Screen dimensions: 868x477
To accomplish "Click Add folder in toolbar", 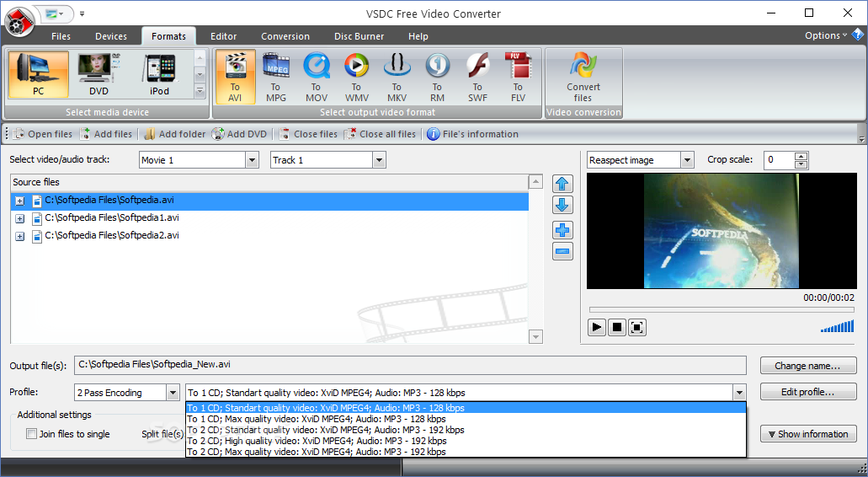I will tap(174, 134).
